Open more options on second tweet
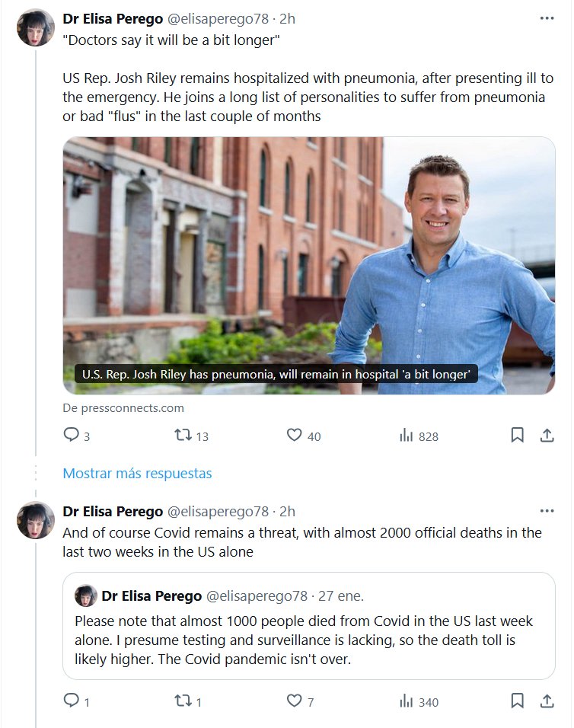Image resolution: width=574 pixels, height=728 pixels. point(547,511)
